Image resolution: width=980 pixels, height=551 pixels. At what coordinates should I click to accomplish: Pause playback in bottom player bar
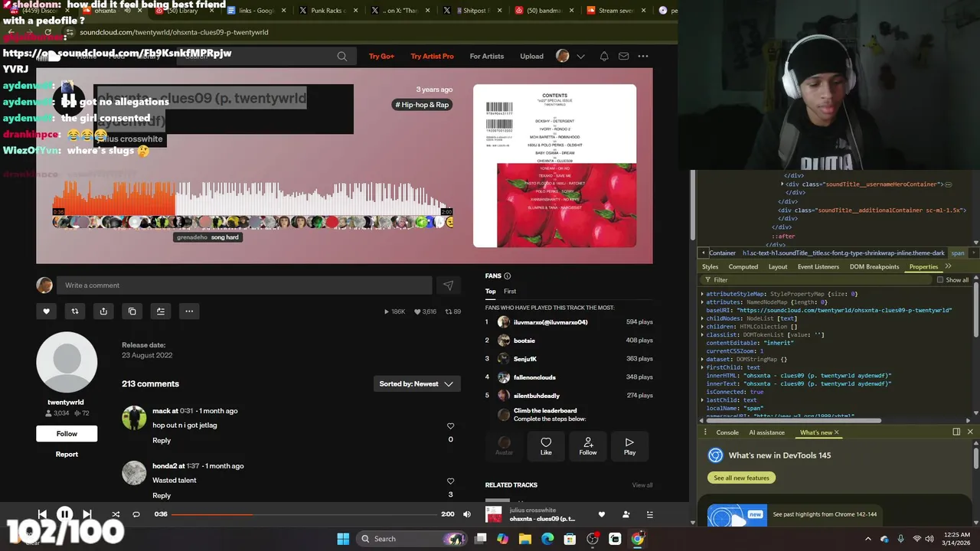(x=65, y=514)
